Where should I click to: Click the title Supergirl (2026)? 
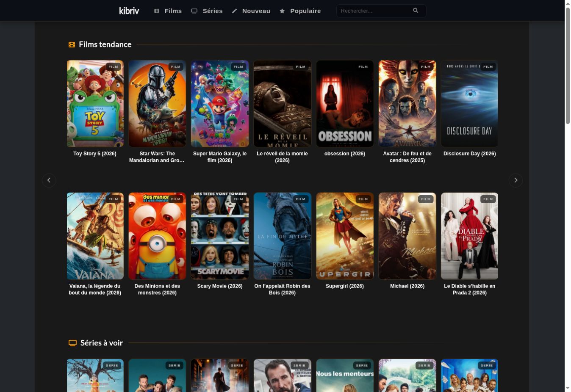pos(345,286)
